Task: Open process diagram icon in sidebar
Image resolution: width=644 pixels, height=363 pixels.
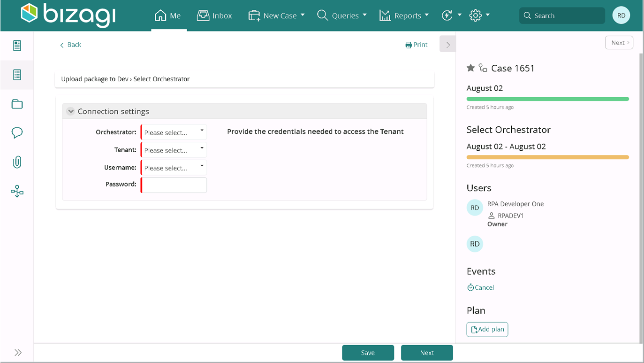Action: pos(17,191)
